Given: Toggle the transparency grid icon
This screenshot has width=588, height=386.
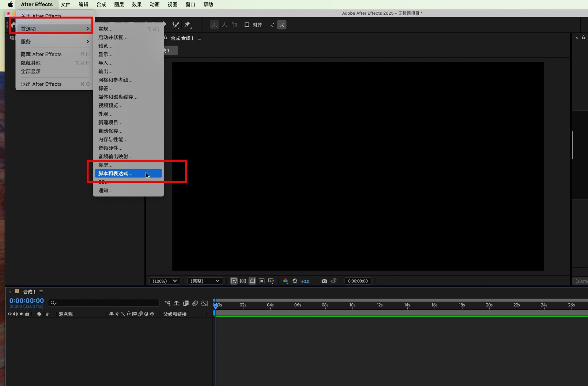Looking at the screenshot, I should pos(243,281).
